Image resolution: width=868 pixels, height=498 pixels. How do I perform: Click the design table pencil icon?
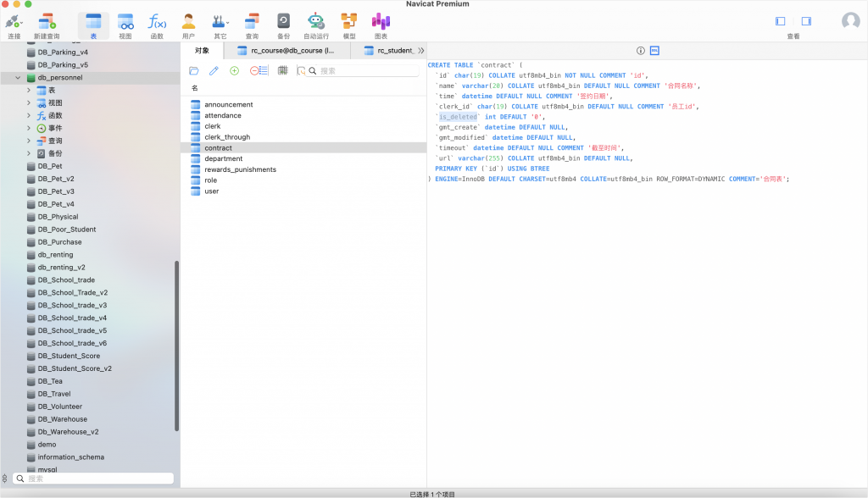(x=214, y=71)
